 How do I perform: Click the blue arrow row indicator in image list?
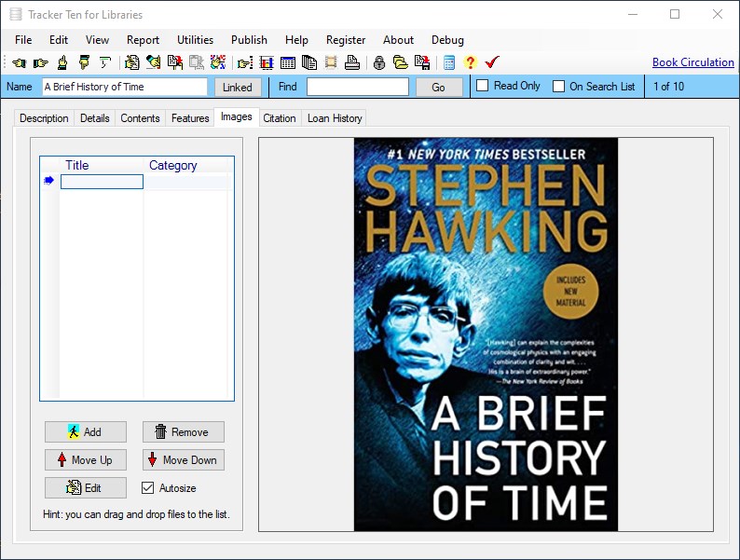[x=48, y=181]
